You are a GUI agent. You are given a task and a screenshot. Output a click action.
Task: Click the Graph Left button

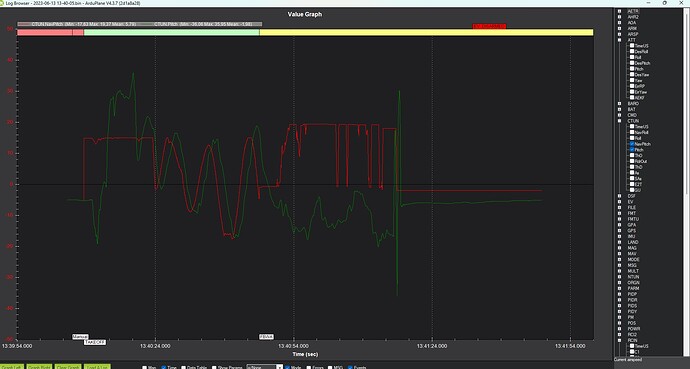click(11, 366)
